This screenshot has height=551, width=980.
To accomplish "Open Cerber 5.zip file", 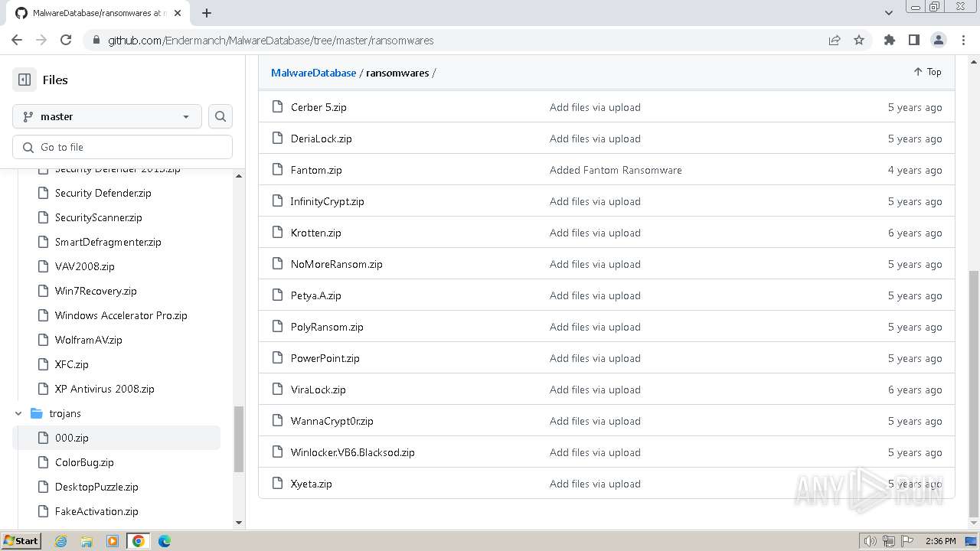I will 318,107.
